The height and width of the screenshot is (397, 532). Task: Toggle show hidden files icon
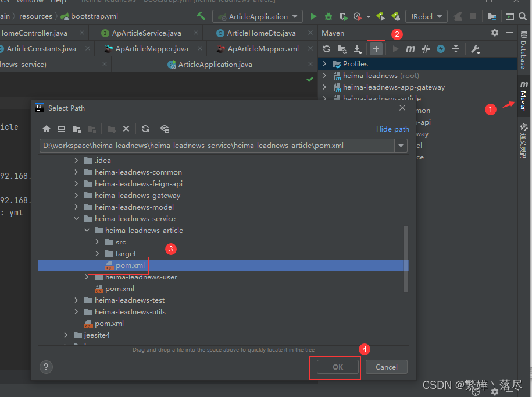pos(165,129)
